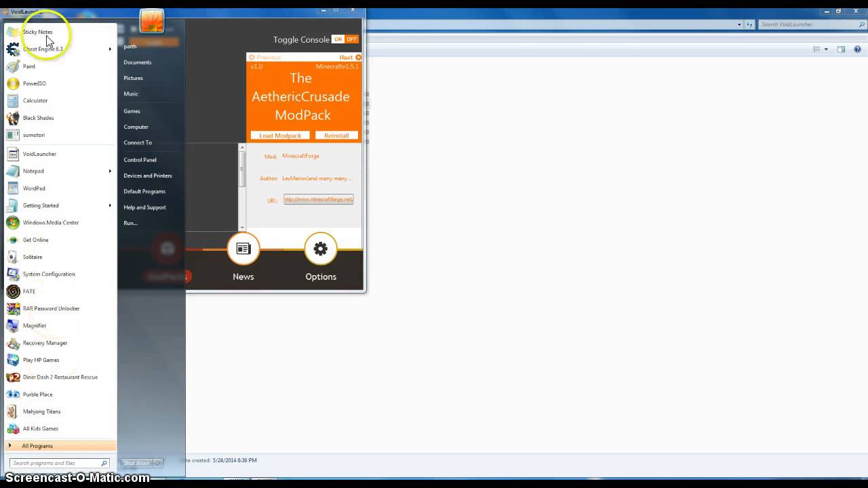The image size is (868, 488).
Task: Launch Black Shades game
Action: pyautogui.click(x=60, y=118)
